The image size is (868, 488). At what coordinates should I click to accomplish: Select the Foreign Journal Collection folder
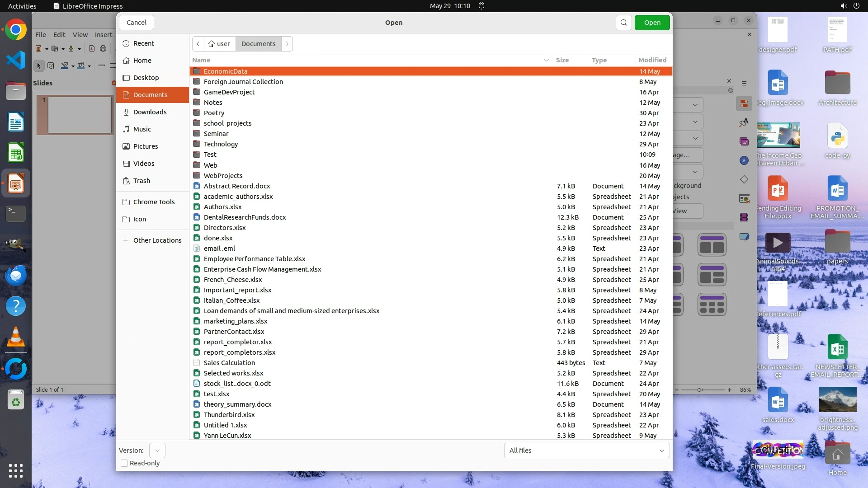click(x=243, y=82)
